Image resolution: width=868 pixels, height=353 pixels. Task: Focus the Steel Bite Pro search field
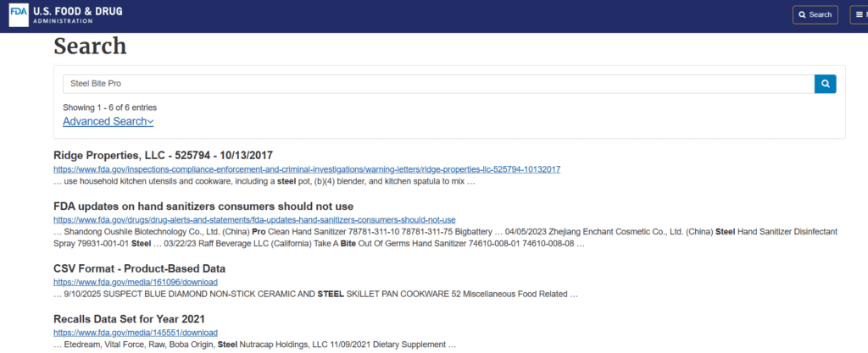click(x=438, y=84)
